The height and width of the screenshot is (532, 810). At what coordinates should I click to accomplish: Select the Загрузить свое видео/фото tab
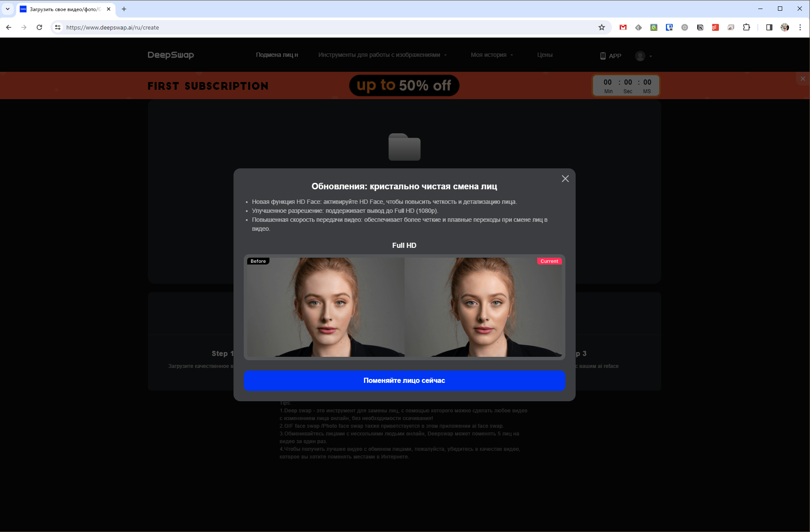coord(65,9)
